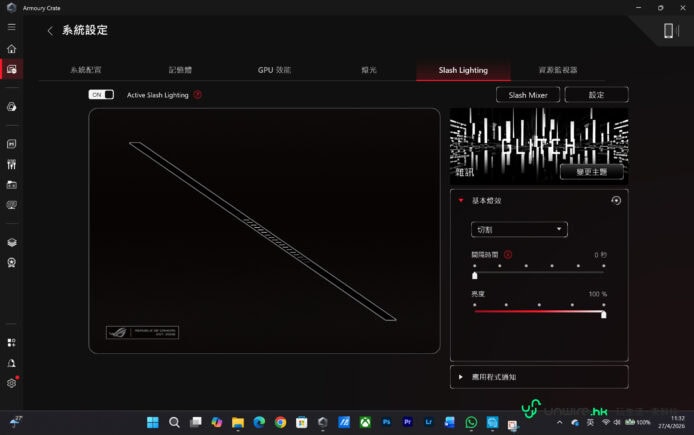Open Slash Mixer
Image resolution: width=694 pixels, height=435 pixels.
coord(528,95)
